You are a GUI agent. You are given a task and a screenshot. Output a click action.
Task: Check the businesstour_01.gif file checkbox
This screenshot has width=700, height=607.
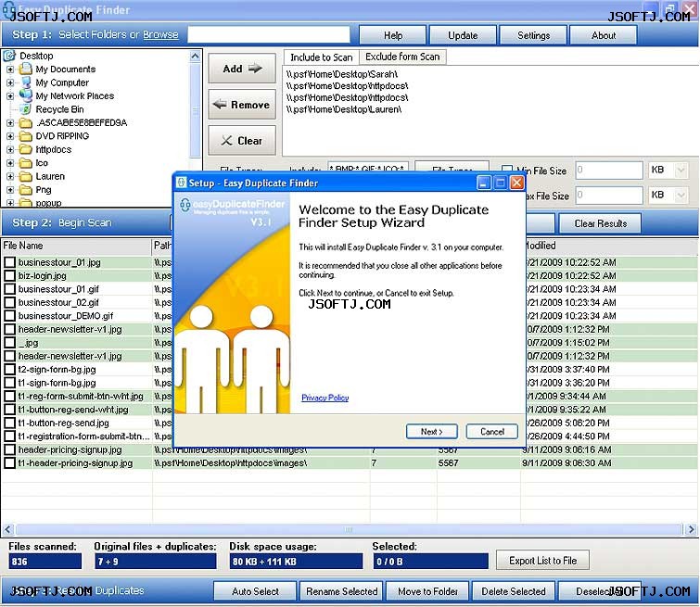coord(9,289)
